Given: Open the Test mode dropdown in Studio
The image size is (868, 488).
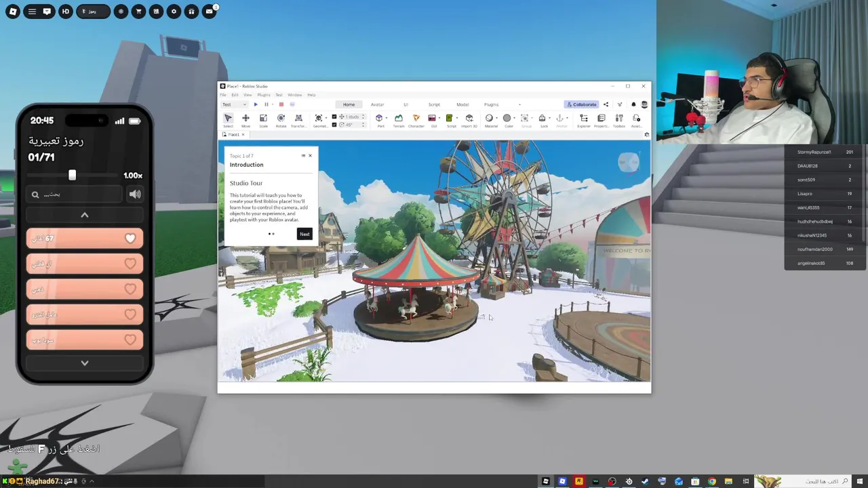Looking at the screenshot, I should coord(235,104).
